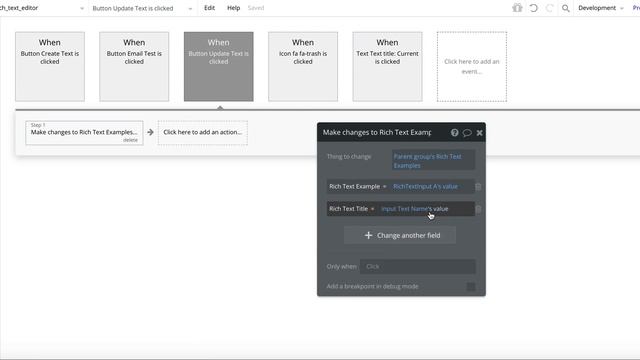Open the gift icon in top toolbar
640x360 pixels.
point(517,8)
